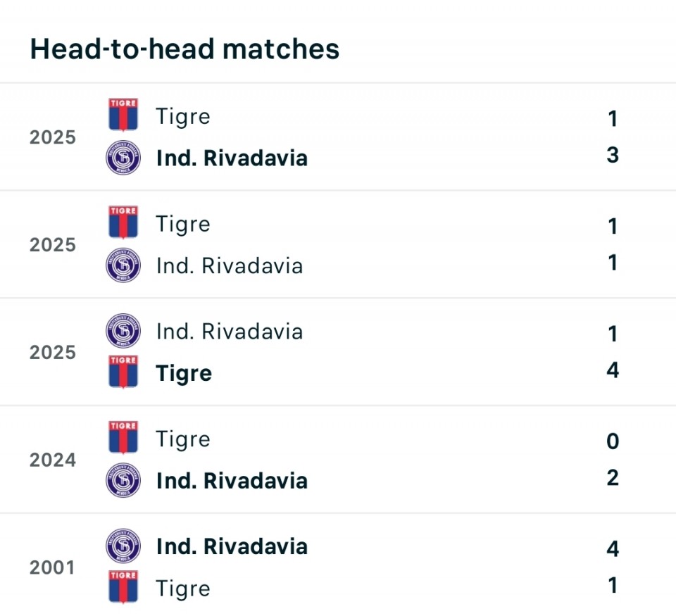The width and height of the screenshot is (676, 616).
Task: Click the Tigre name in the 2024 match
Action: [x=183, y=439]
